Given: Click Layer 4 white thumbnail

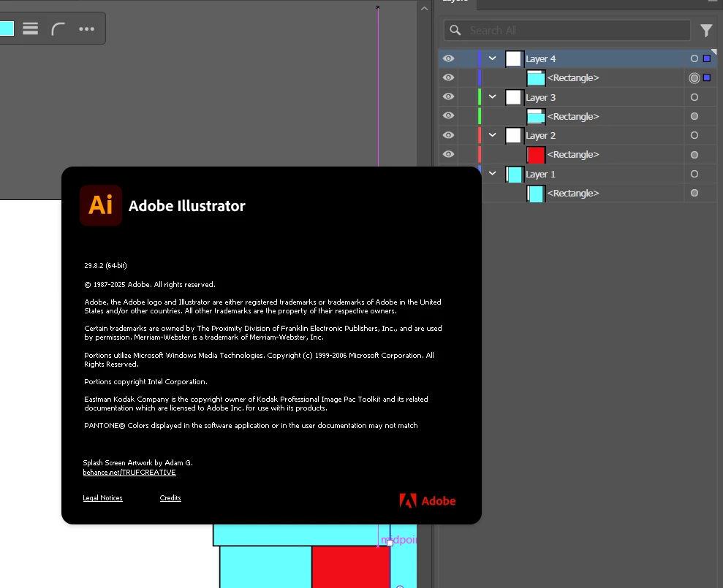Looking at the screenshot, I should tap(514, 59).
